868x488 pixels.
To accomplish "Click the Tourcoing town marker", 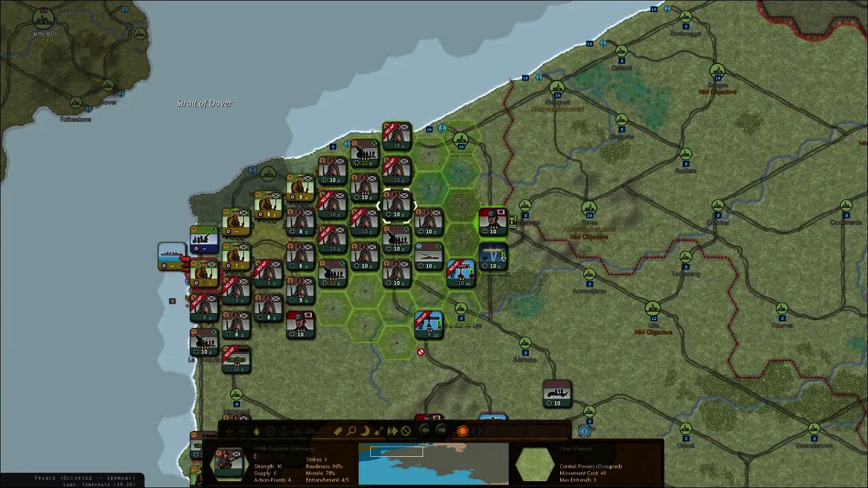I will [x=686, y=258].
